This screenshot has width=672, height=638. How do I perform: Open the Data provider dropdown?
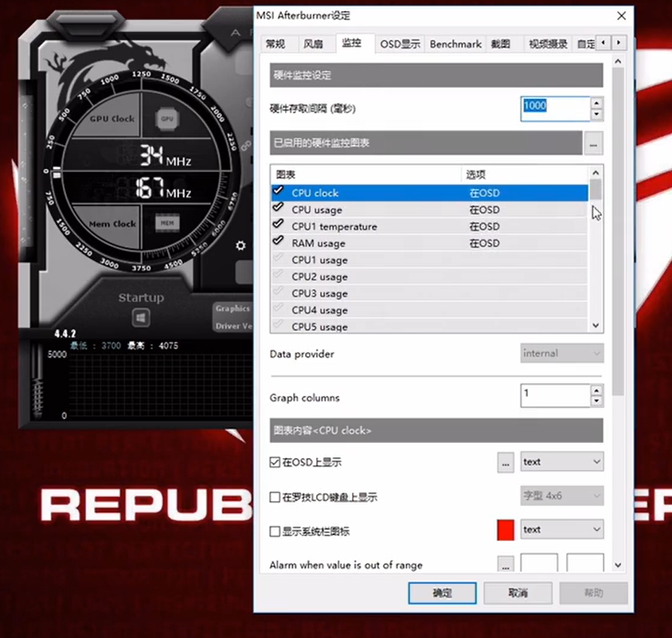562,354
